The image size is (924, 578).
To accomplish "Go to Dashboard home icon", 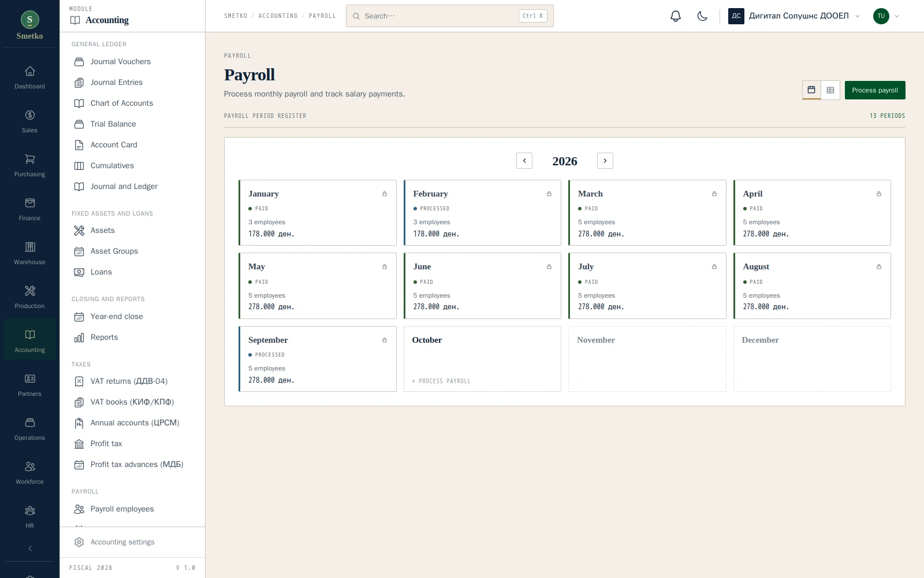I will click(x=29, y=78).
